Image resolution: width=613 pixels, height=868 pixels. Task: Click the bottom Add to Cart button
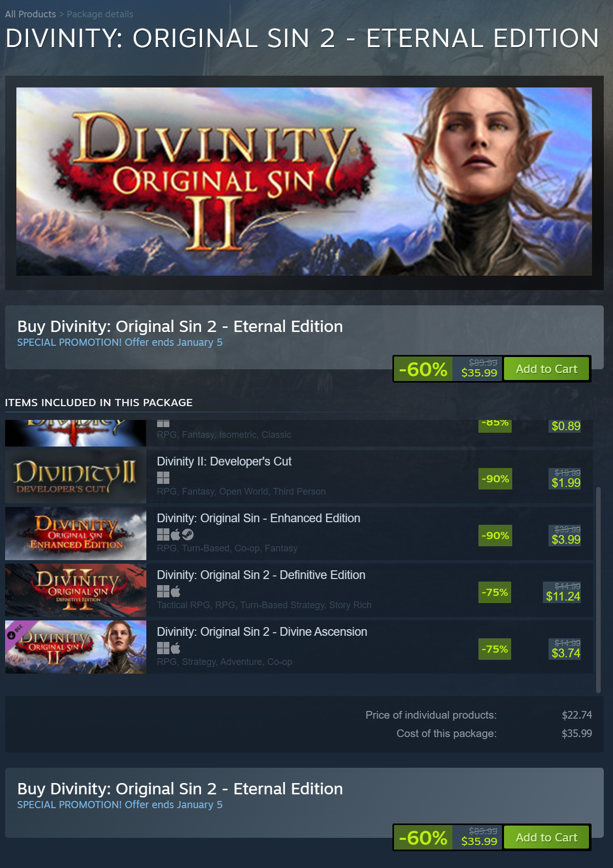click(x=546, y=837)
